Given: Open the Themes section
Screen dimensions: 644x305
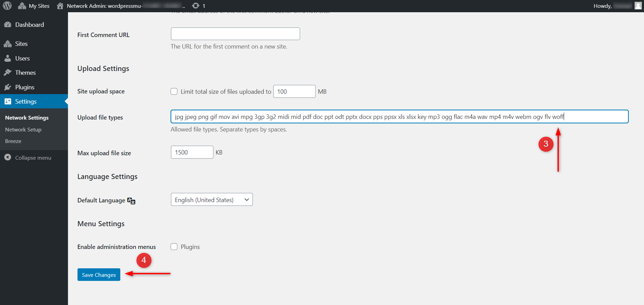Looking at the screenshot, I should pyautogui.click(x=25, y=73).
